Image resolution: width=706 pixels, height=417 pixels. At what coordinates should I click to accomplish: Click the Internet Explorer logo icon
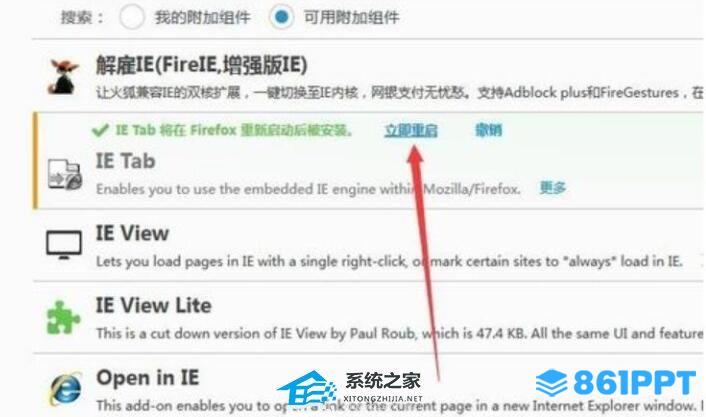[x=66, y=388]
